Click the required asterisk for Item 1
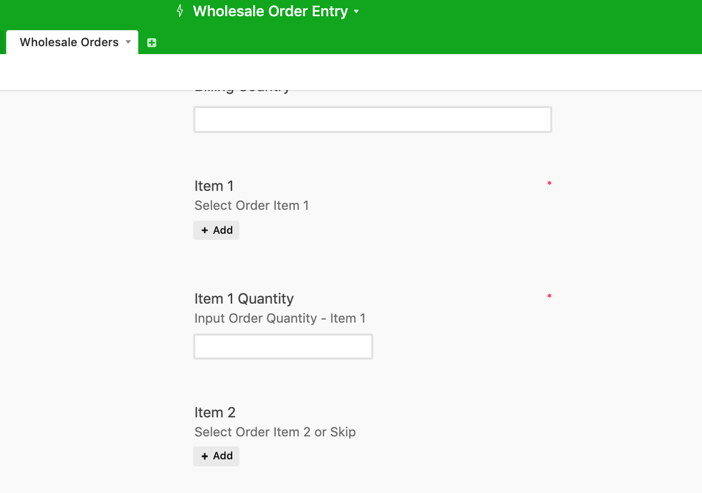This screenshot has width=702, height=493. click(549, 184)
